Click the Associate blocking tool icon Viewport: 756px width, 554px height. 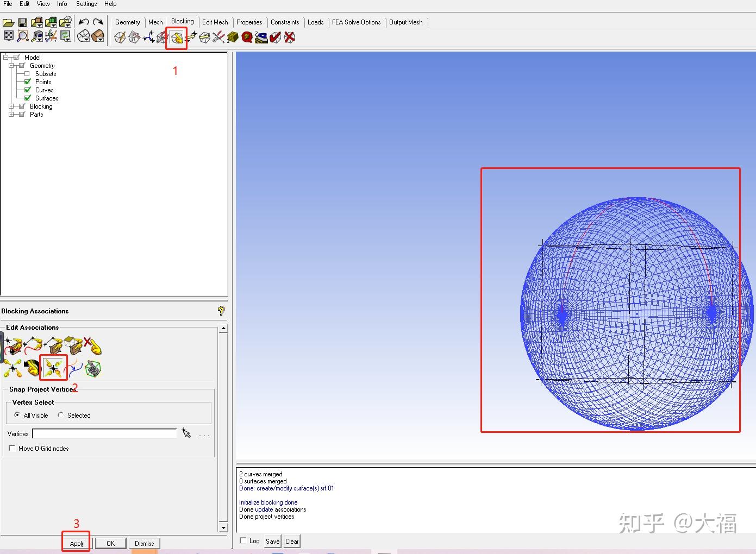(177, 37)
